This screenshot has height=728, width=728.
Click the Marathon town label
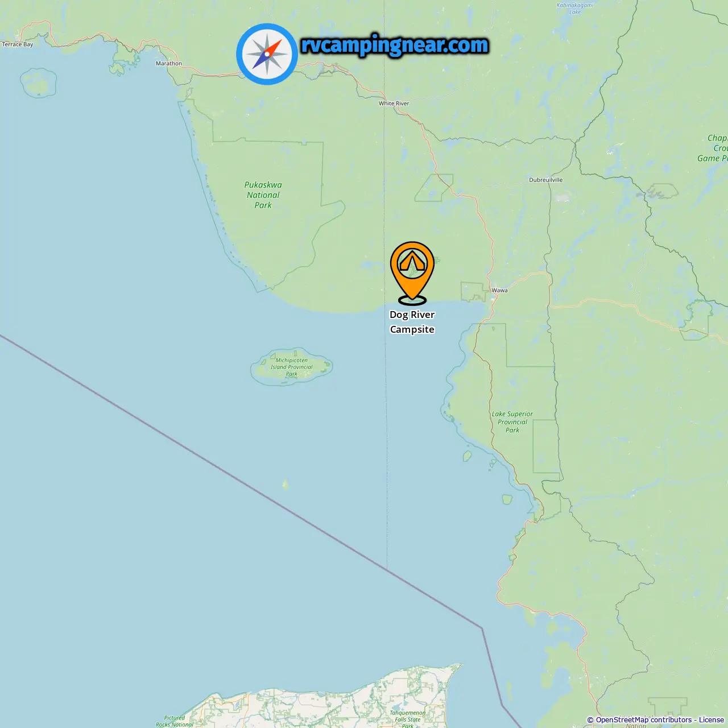click(x=169, y=64)
